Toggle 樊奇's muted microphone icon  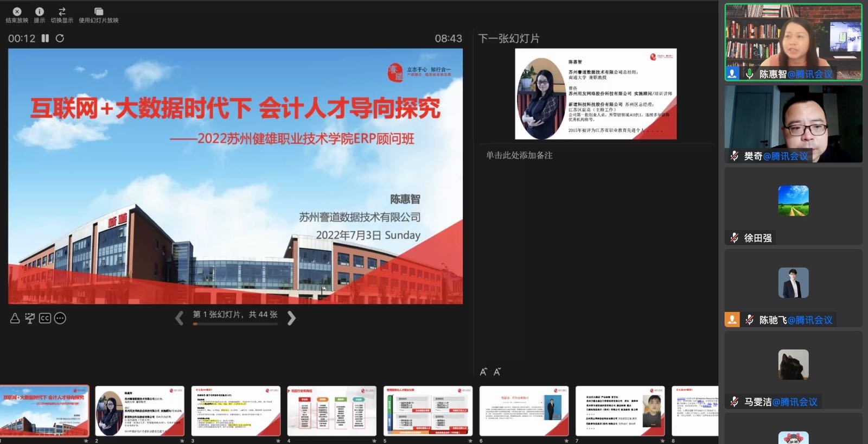734,156
